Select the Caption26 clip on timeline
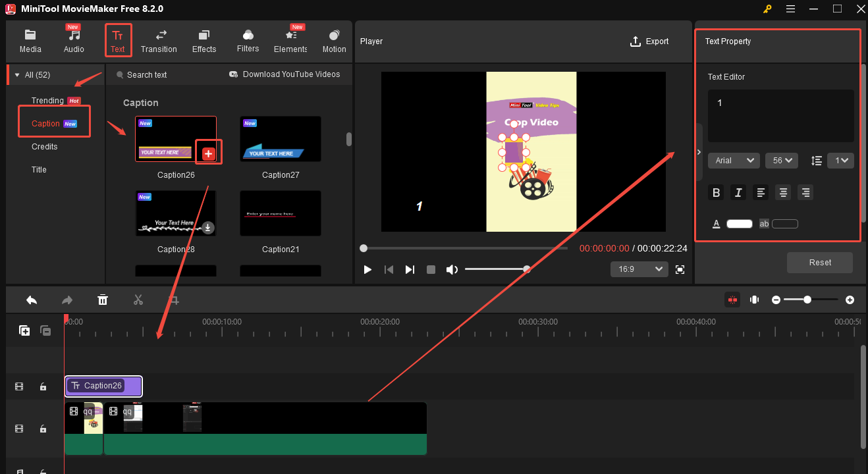This screenshot has height=474, width=868. coord(103,386)
